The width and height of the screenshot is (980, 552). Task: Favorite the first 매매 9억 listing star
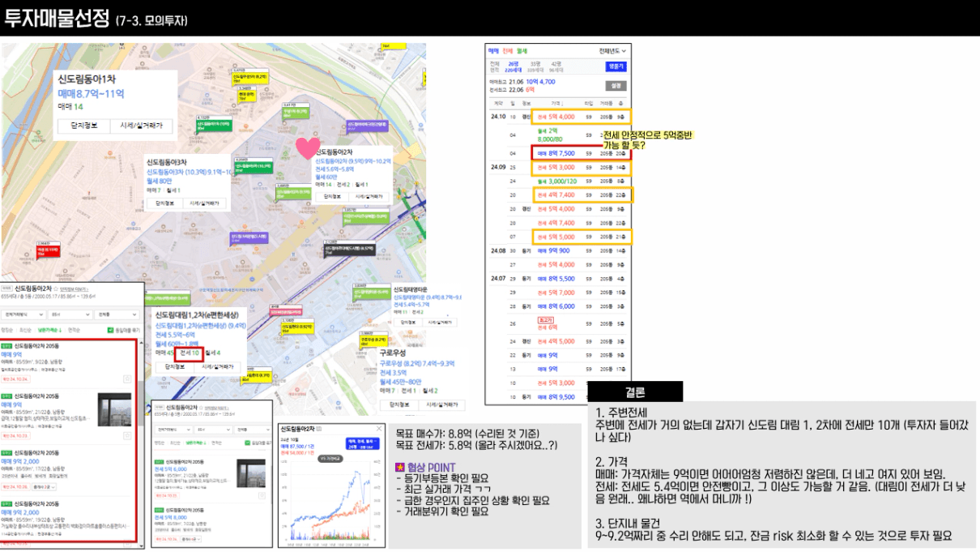coord(127,379)
